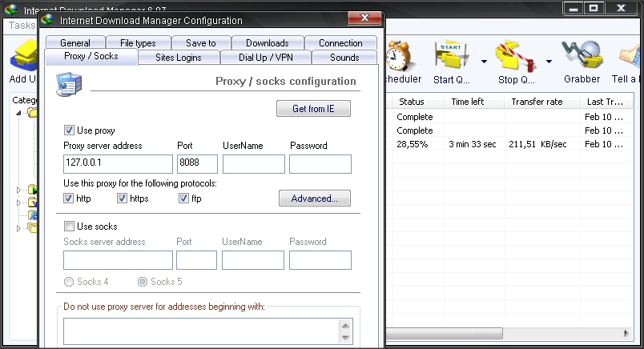
Task: Minimize the Internet Download Manager window
Action: click(574, 8)
